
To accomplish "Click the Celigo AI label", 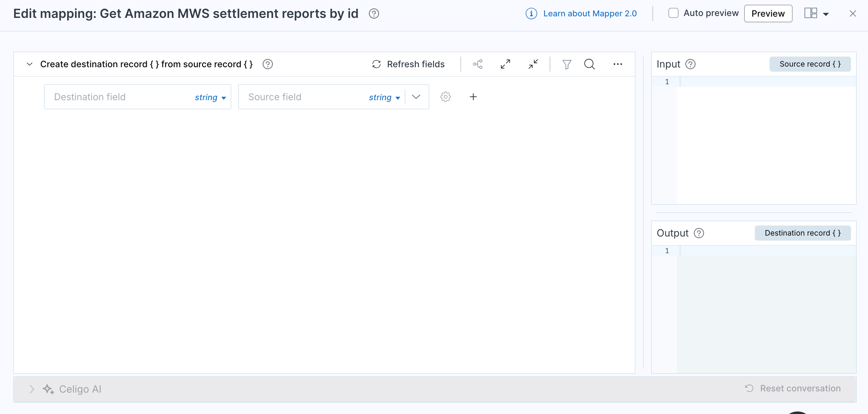I will 80,389.
